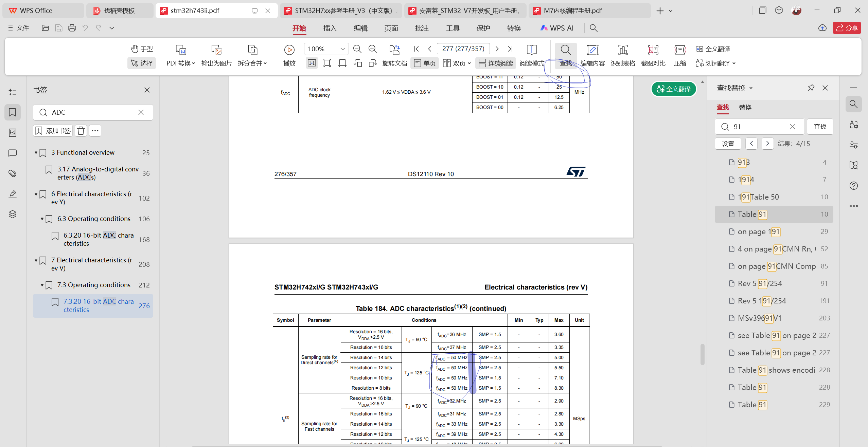Delete bookmark with trash icon
The width and height of the screenshot is (868, 447).
coord(81,131)
